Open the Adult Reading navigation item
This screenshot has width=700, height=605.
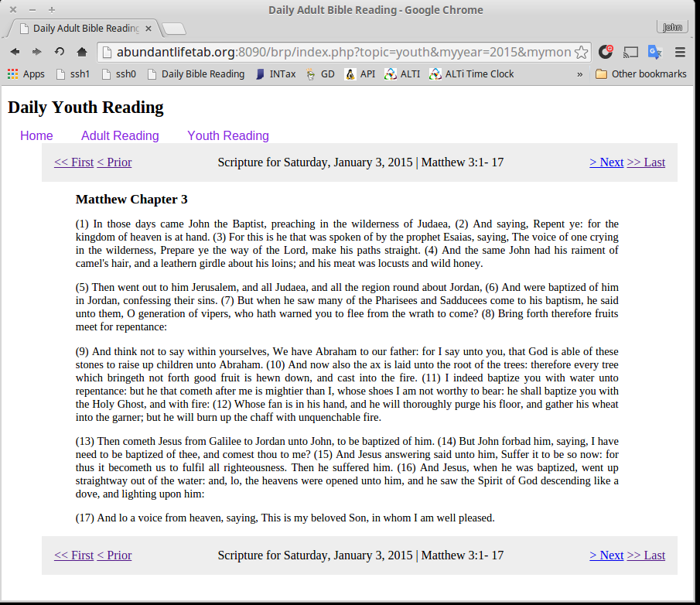[x=120, y=135]
